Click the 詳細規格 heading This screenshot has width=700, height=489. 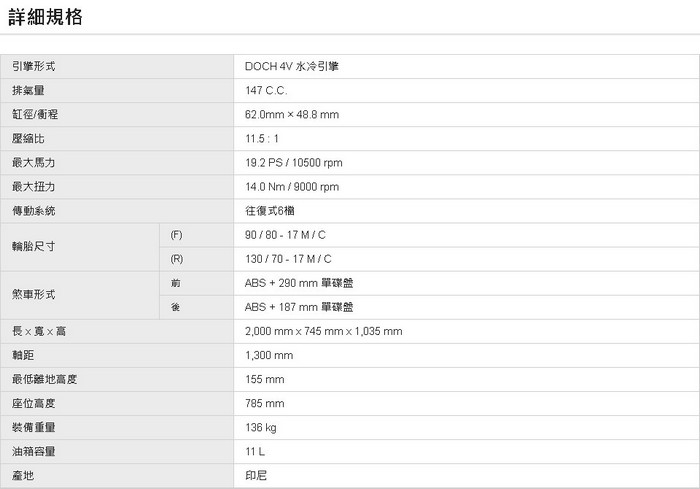[x=45, y=17]
